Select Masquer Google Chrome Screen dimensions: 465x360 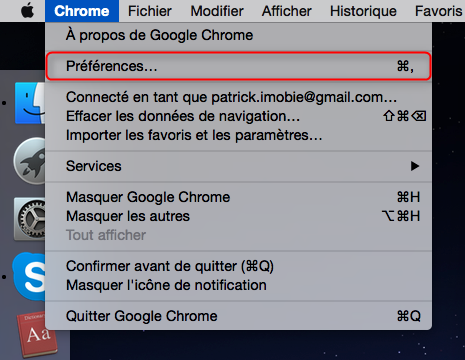pos(238,197)
